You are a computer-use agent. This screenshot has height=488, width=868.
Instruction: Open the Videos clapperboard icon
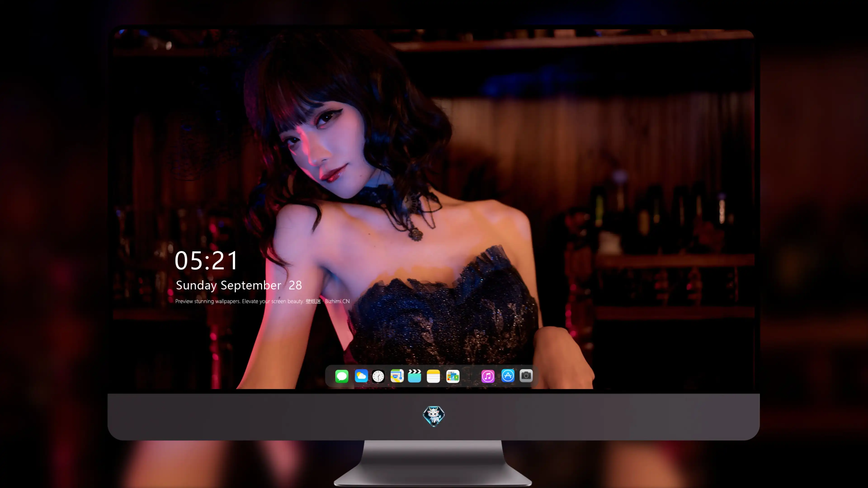(415, 376)
